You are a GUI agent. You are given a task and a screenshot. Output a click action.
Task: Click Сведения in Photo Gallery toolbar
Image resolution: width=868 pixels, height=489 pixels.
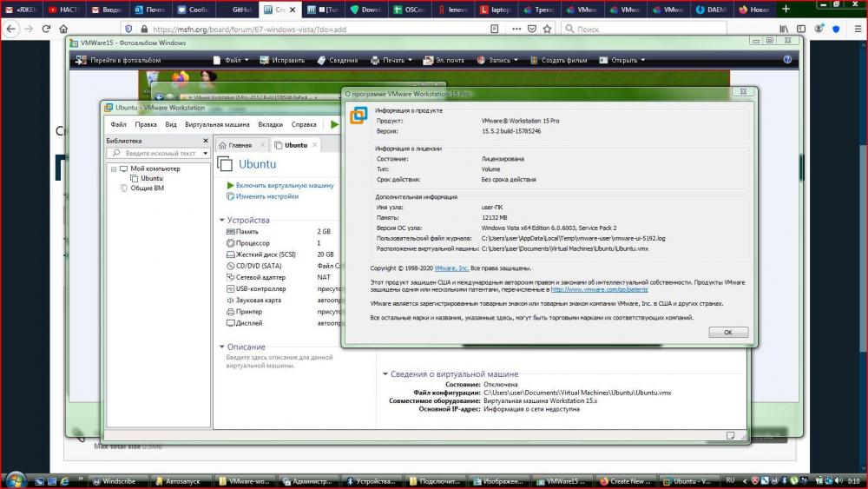(338, 60)
